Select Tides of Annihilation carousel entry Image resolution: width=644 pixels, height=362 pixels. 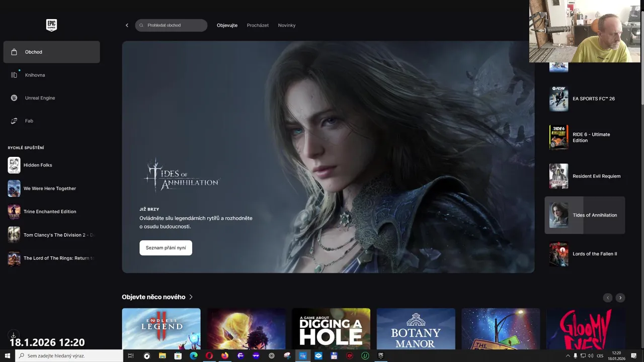tap(585, 215)
